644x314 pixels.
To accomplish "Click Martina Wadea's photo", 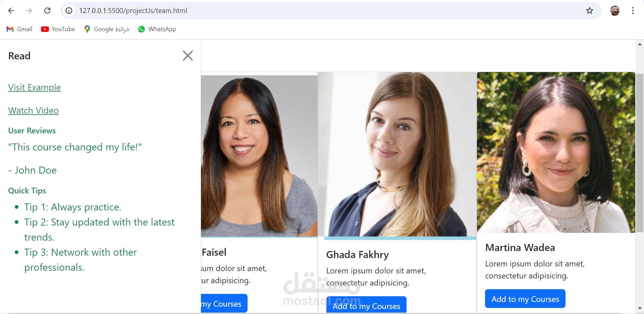I will (x=556, y=152).
